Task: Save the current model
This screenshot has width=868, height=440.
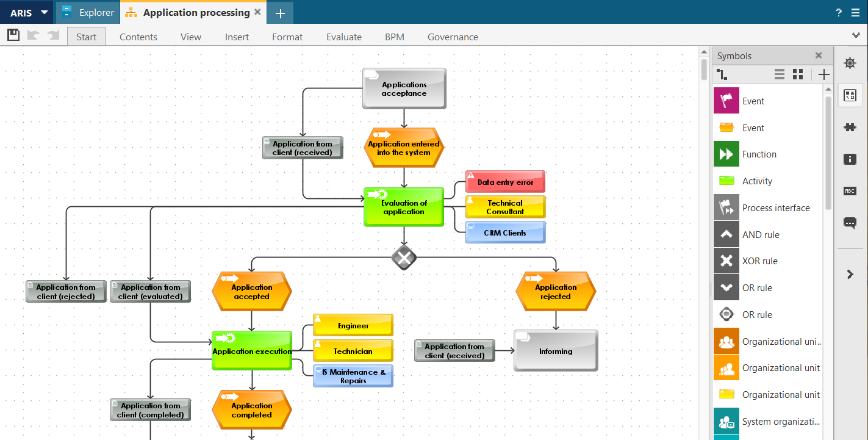Action: tap(13, 34)
